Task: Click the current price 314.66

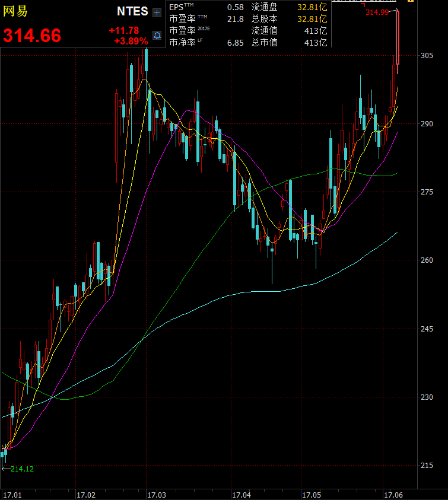Action: pyautogui.click(x=32, y=36)
